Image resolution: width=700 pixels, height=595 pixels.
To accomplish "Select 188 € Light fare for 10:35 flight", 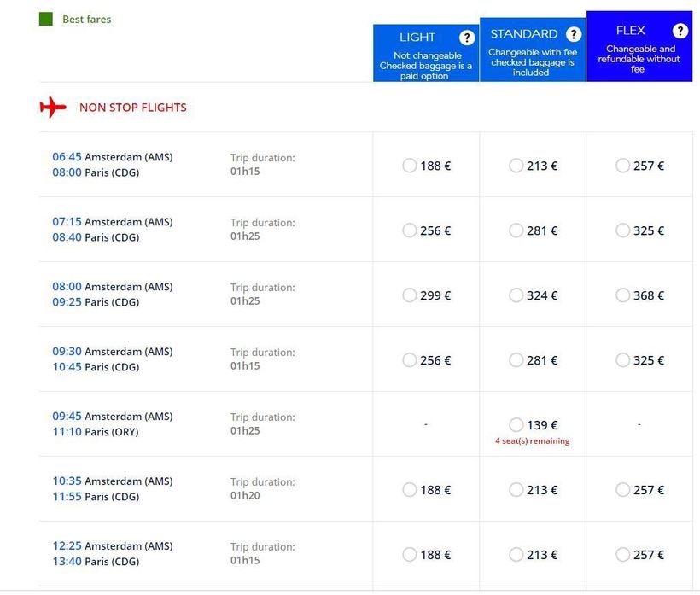I will (x=410, y=490).
